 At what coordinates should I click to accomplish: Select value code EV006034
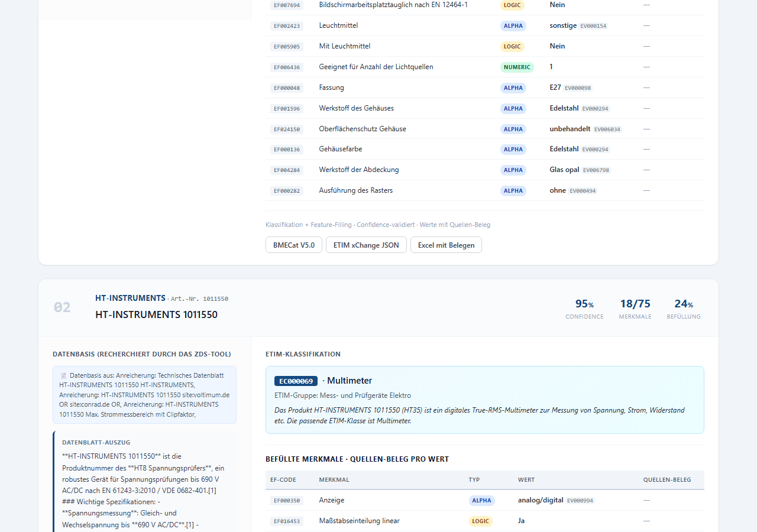click(607, 129)
